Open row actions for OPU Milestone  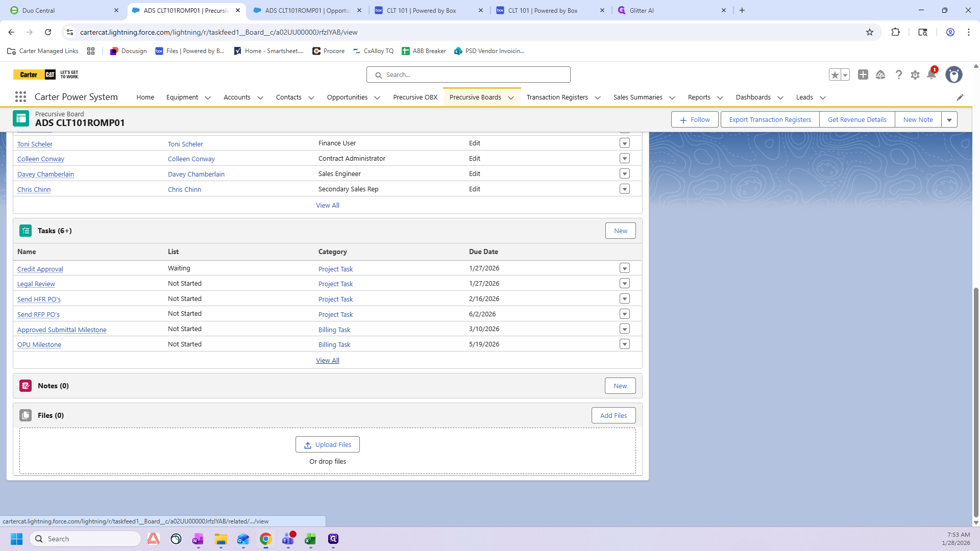coord(624,344)
